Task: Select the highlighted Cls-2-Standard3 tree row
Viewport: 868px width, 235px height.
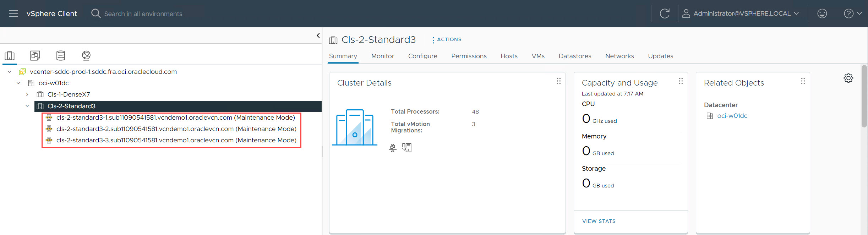Action: point(178,106)
